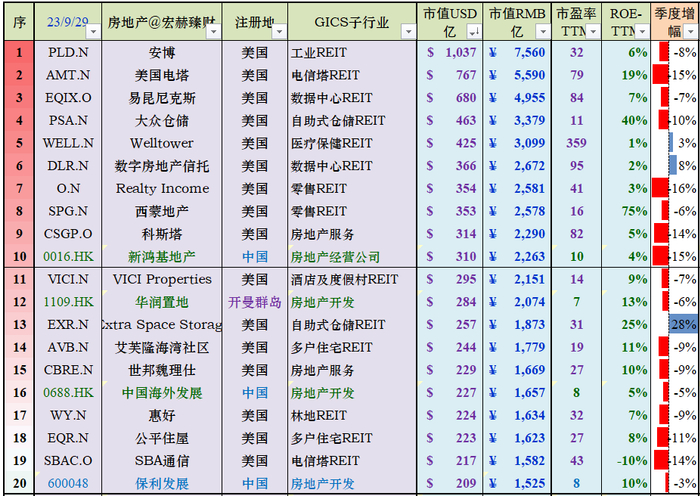Select RMB market cap cell 1,873
Screen dimensions: 700x496
tap(517, 325)
